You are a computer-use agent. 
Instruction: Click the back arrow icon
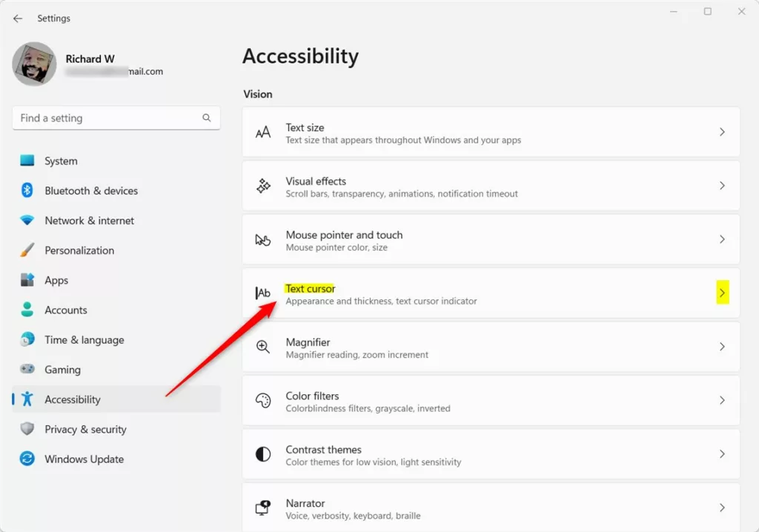(18, 19)
